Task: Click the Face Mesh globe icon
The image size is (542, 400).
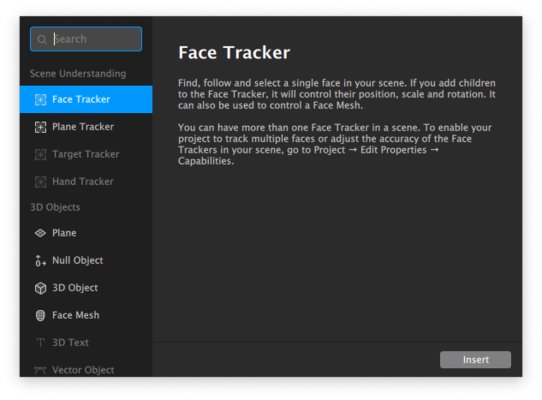Action: click(x=40, y=315)
